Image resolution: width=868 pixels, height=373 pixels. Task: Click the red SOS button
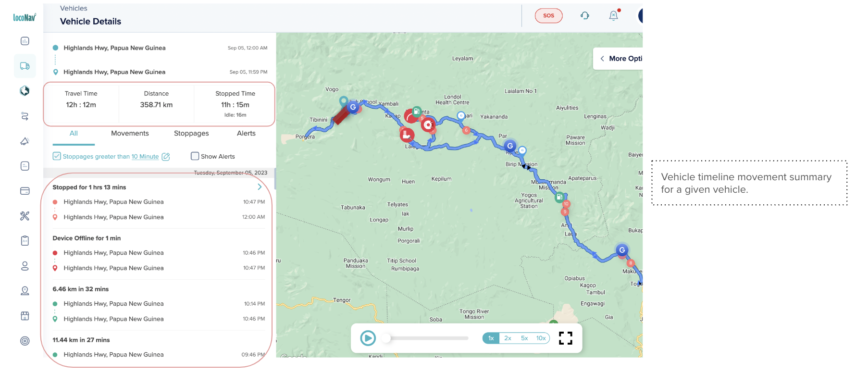tap(548, 16)
